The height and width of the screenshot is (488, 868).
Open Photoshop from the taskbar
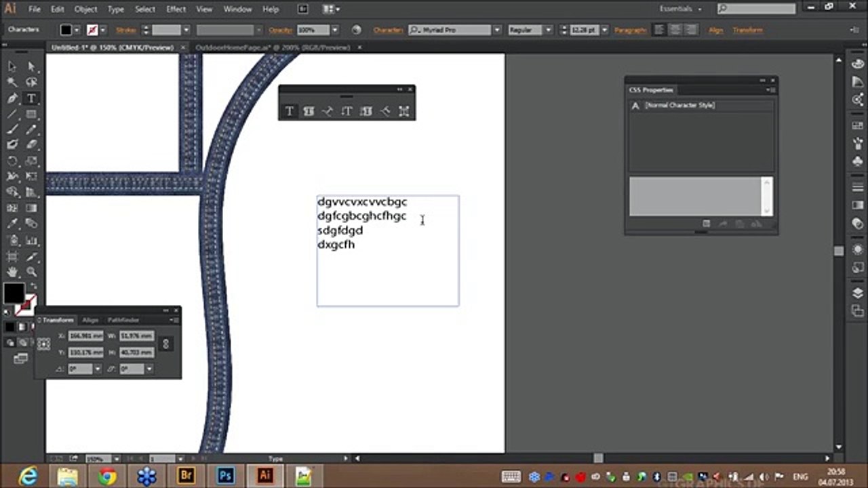pyautogui.click(x=225, y=476)
